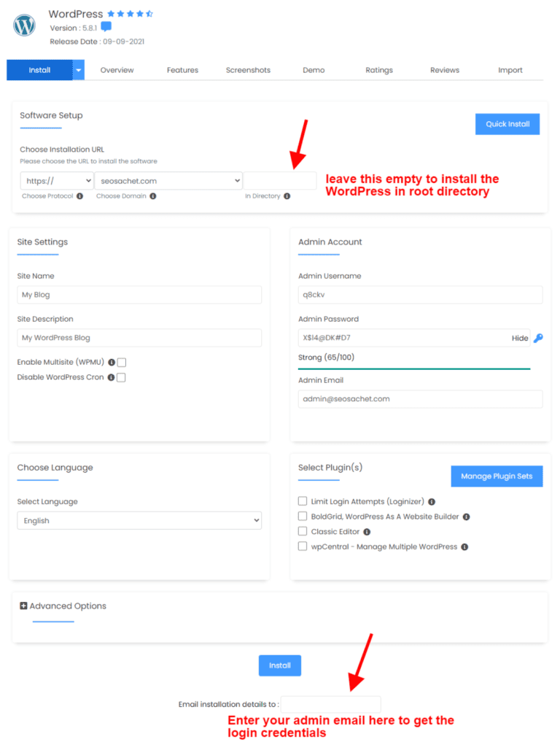Click info icon beside Choose Domain
The width and height of the screenshot is (560, 753).
(152, 196)
